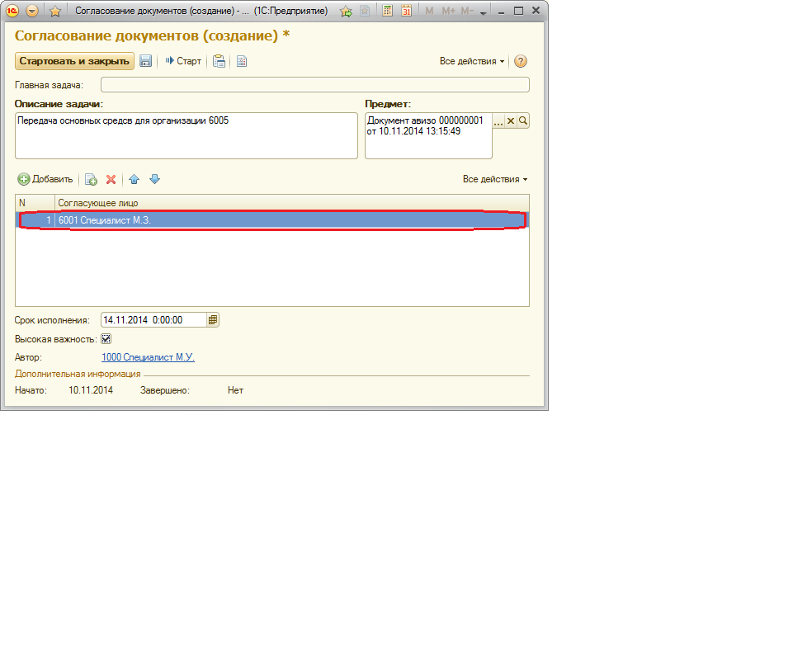Move the approver up with the up arrow
Viewport: 812px width, 665px height.
135,179
